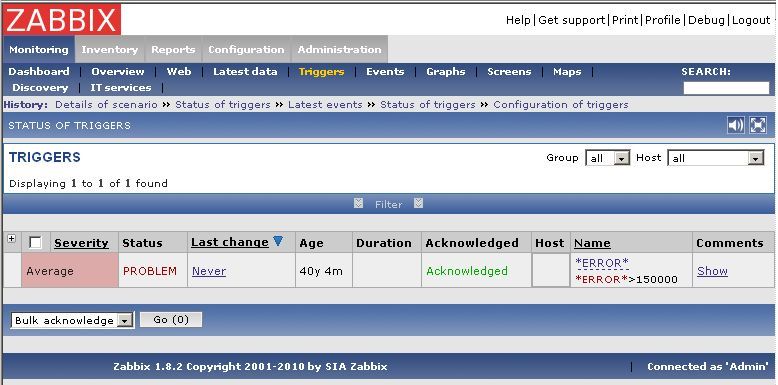Screen dimensions: 778x385
Task: Sort table by Last change column
Action: [x=230, y=242]
